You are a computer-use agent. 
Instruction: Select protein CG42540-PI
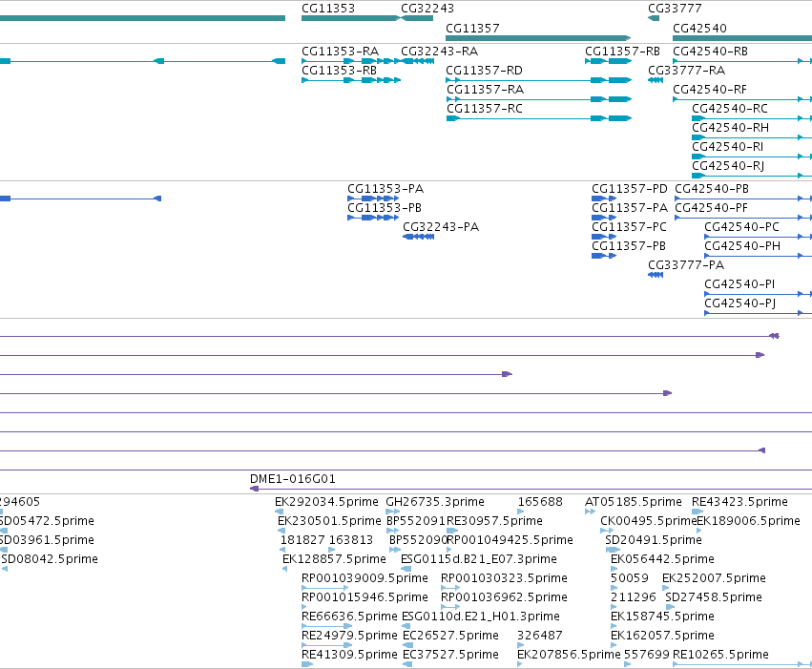[739, 284]
